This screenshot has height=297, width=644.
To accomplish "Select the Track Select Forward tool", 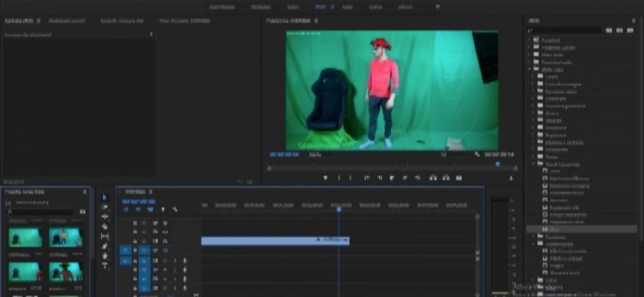I will pyautogui.click(x=105, y=207).
